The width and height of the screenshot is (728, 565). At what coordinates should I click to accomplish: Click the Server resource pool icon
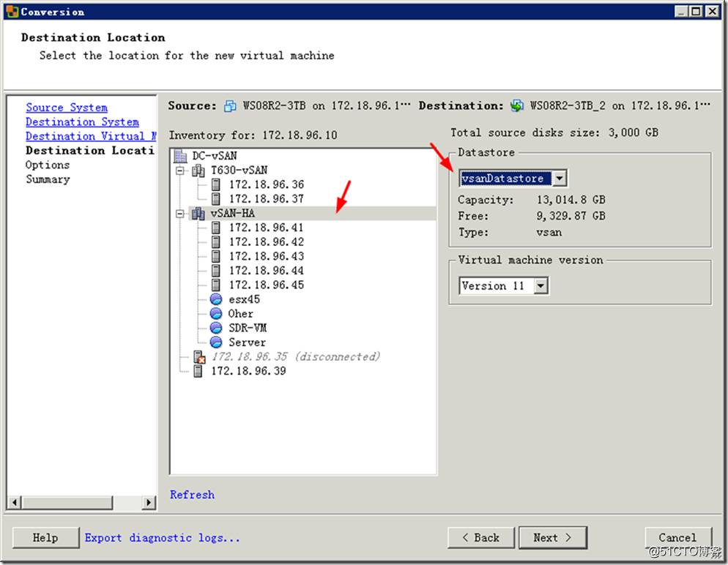coord(215,343)
